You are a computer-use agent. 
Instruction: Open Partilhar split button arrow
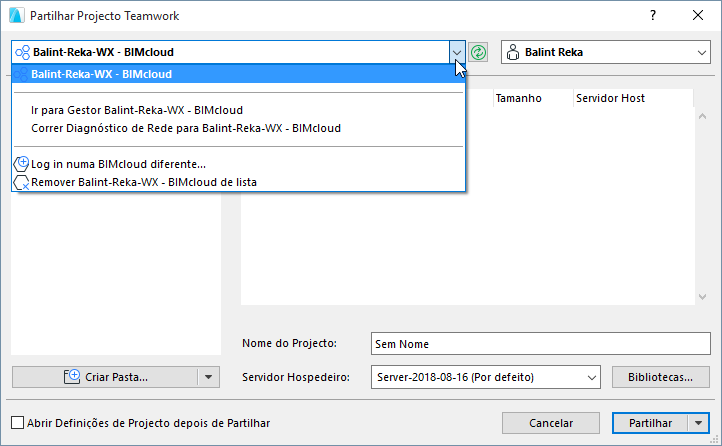[699, 423]
